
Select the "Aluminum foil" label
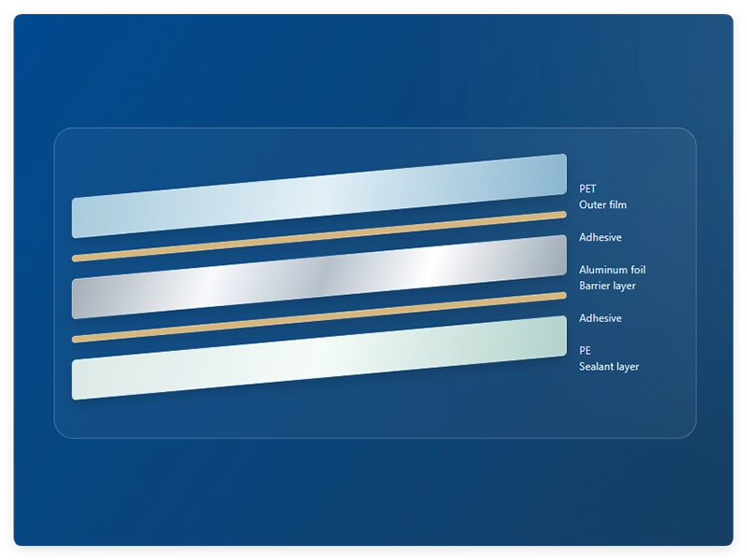pyautogui.click(x=613, y=270)
